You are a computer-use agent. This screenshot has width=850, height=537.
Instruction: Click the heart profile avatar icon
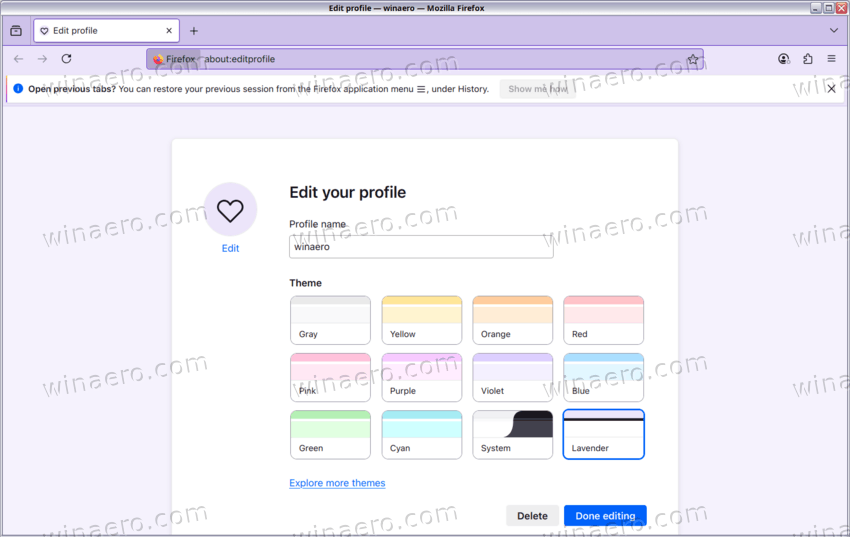point(230,209)
